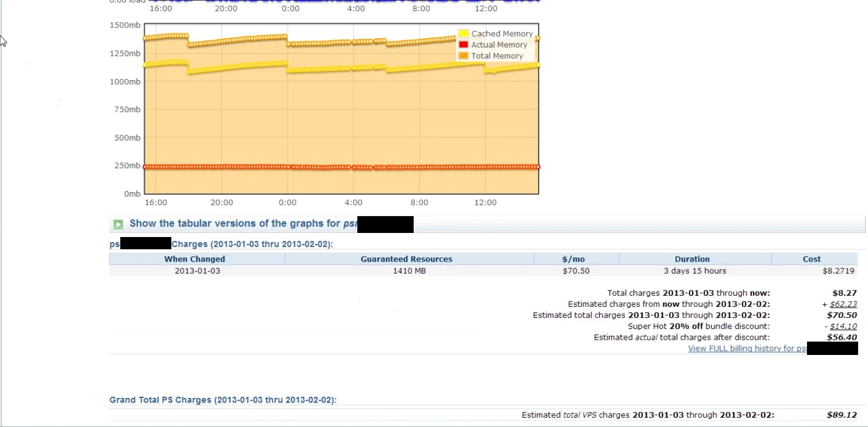Click the yellow Cached Memory legend swatch
The image size is (868, 427).
coord(463,34)
